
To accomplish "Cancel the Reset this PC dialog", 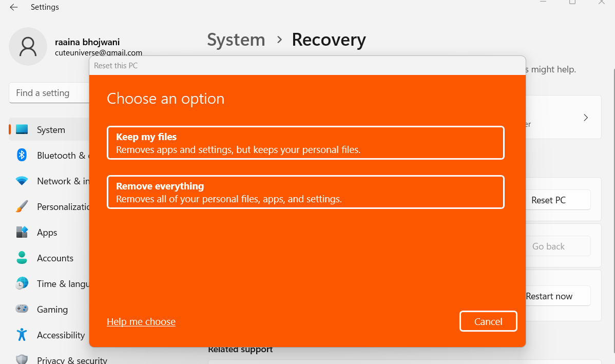I will point(488,321).
